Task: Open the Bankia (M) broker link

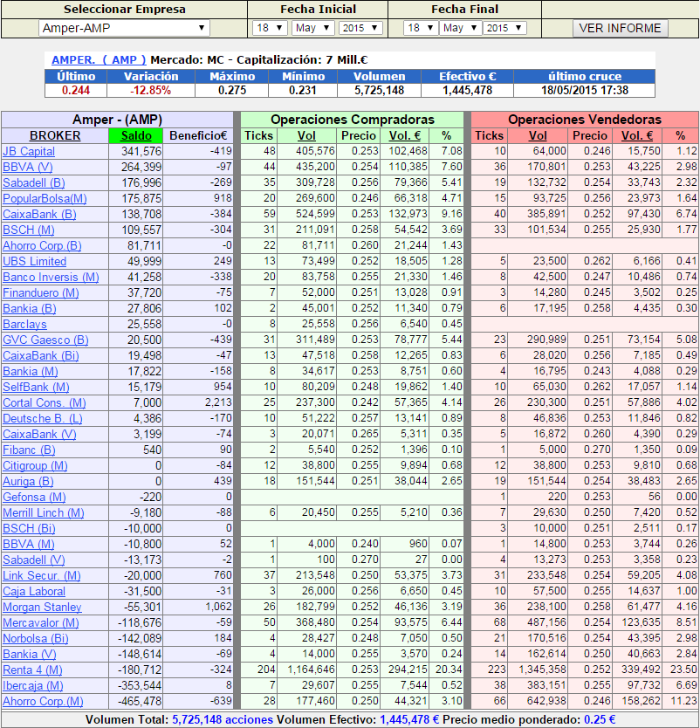Action: [31, 372]
